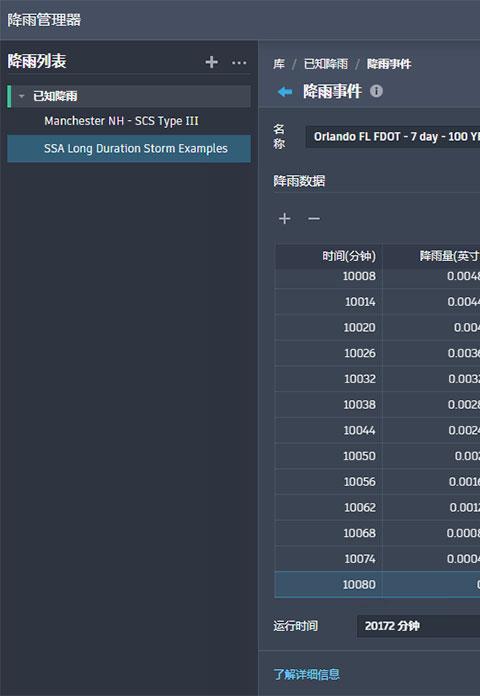The image size is (480, 696).
Task: Click the 降雨事件 breadcrumb
Action: click(x=389, y=64)
